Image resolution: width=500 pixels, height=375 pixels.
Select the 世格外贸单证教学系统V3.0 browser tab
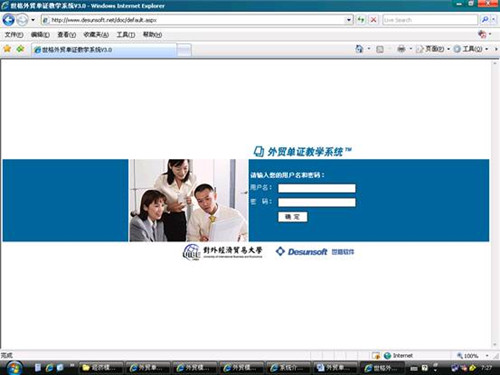tap(104, 50)
